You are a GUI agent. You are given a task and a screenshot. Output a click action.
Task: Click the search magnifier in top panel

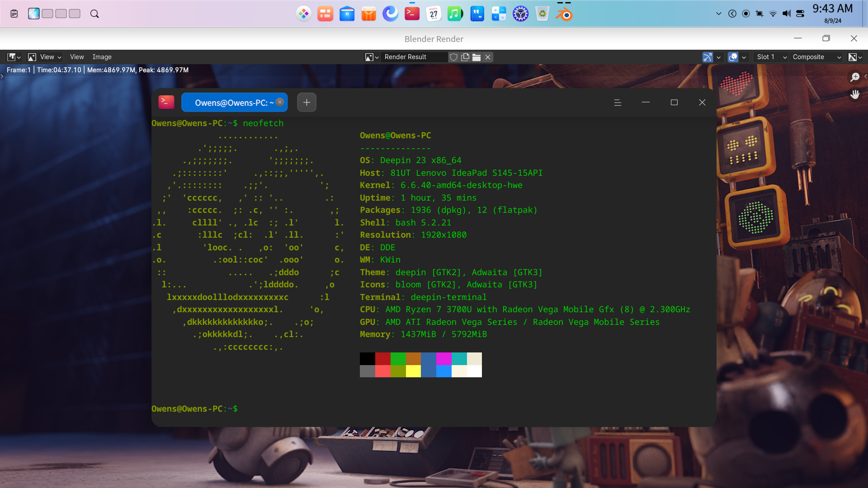click(x=94, y=14)
